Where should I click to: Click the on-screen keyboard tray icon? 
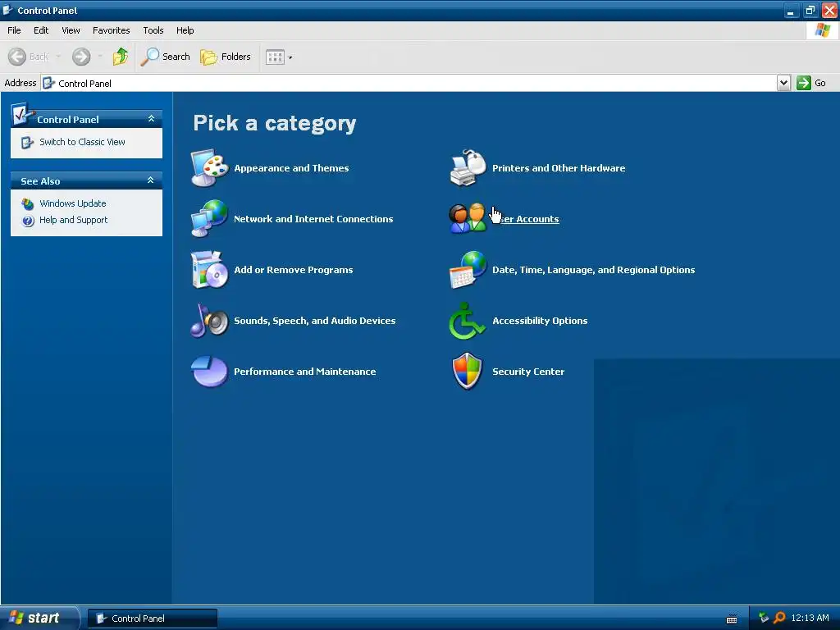(731, 619)
